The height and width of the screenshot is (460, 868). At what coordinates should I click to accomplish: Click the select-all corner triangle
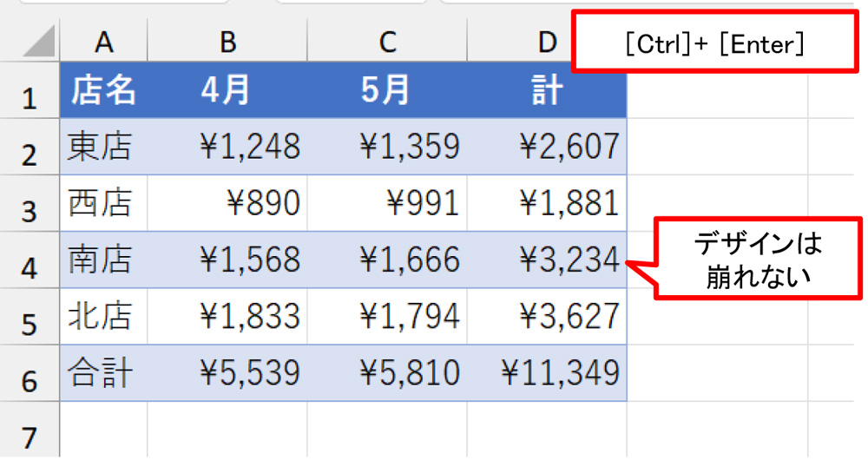(39, 41)
